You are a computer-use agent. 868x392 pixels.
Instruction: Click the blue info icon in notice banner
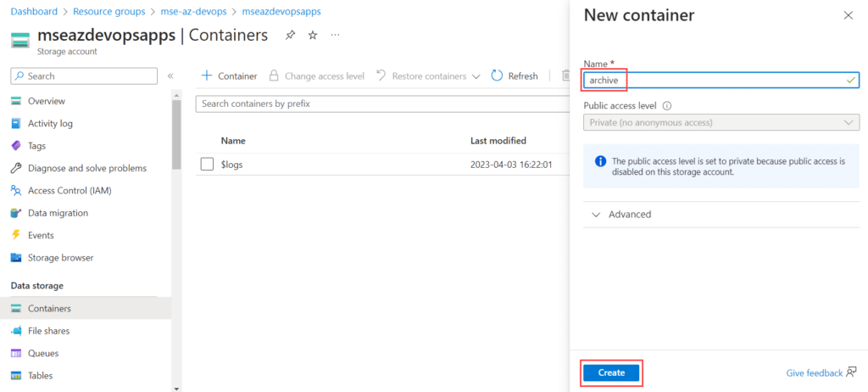coord(600,161)
